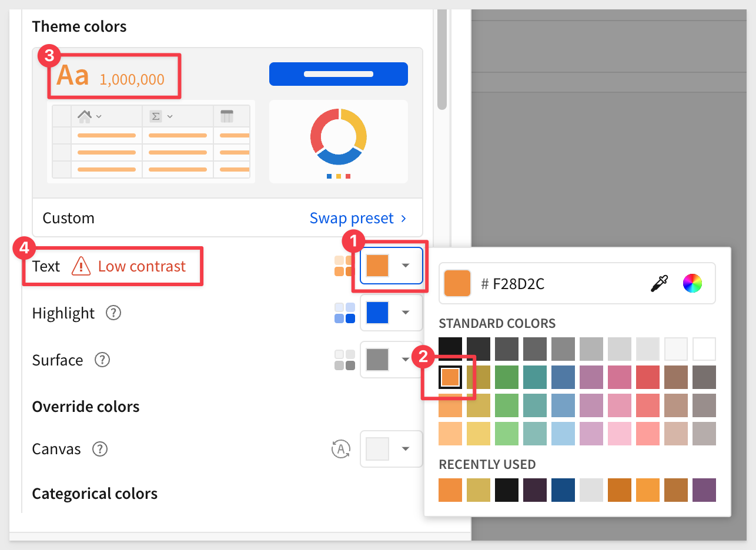This screenshot has width=756, height=550.
Task: Reset Canvas color to automatic
Action: pyautogui.click(x=341, y=450)
